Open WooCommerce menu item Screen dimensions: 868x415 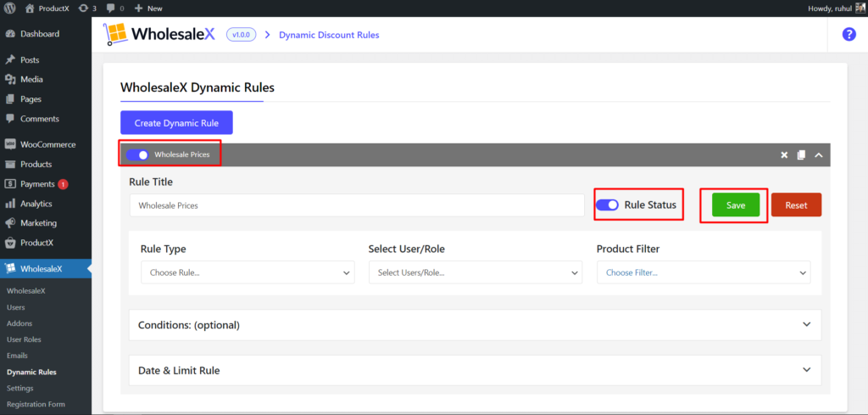point(48,144)
